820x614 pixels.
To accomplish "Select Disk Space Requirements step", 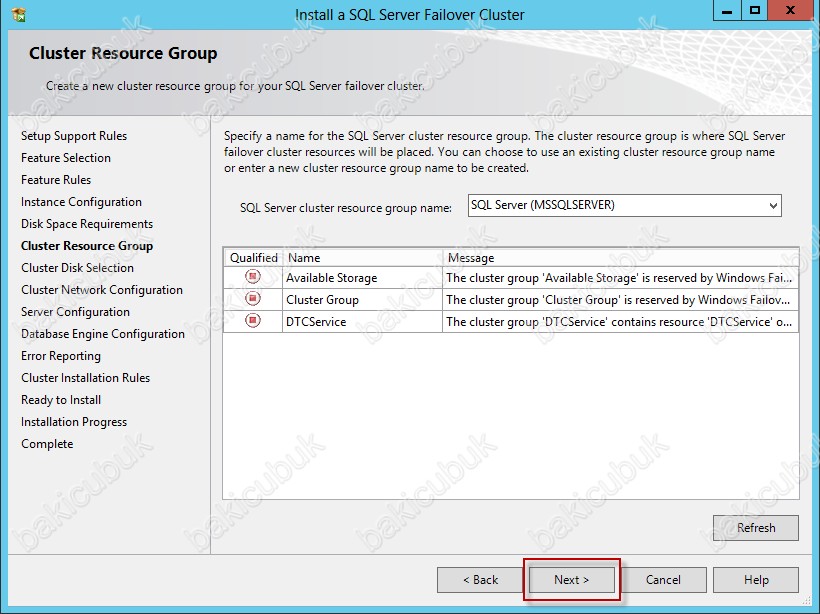I will pyautogui.click(x=87, y=224).
